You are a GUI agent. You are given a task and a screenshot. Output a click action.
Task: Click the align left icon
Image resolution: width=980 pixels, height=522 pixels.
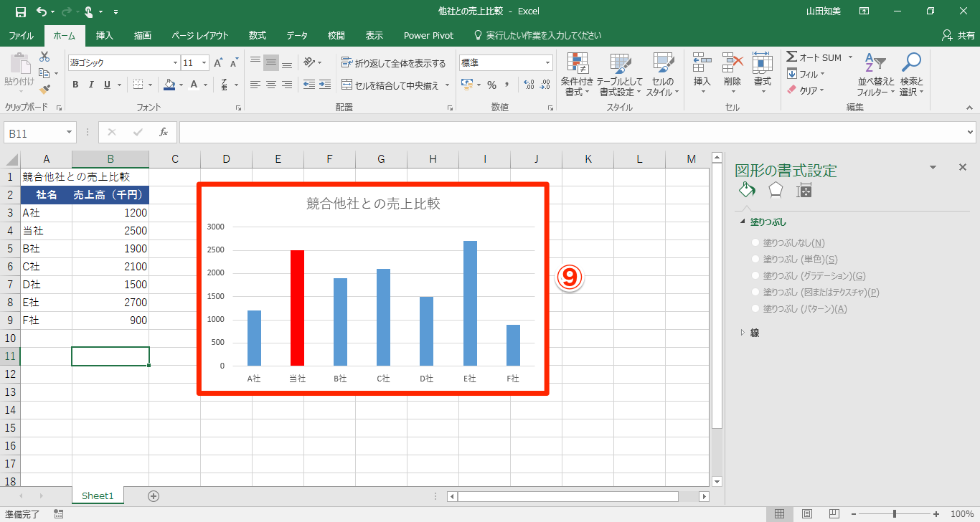pos(255,85)
